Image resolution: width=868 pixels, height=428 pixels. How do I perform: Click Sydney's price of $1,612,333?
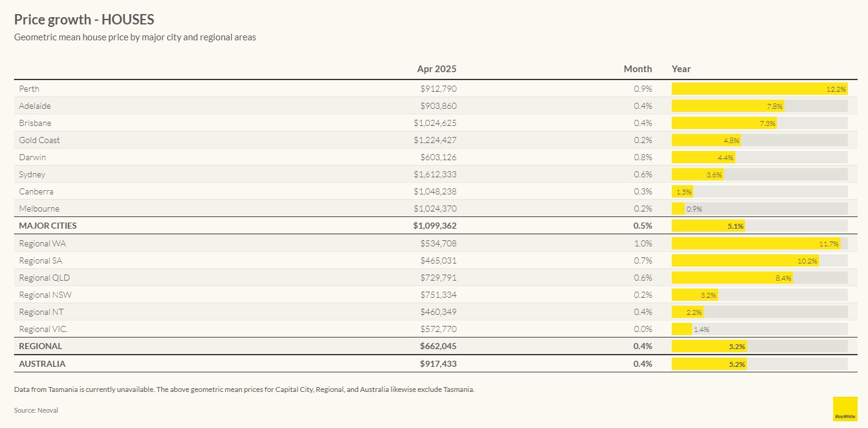click(x=435, y=174)
